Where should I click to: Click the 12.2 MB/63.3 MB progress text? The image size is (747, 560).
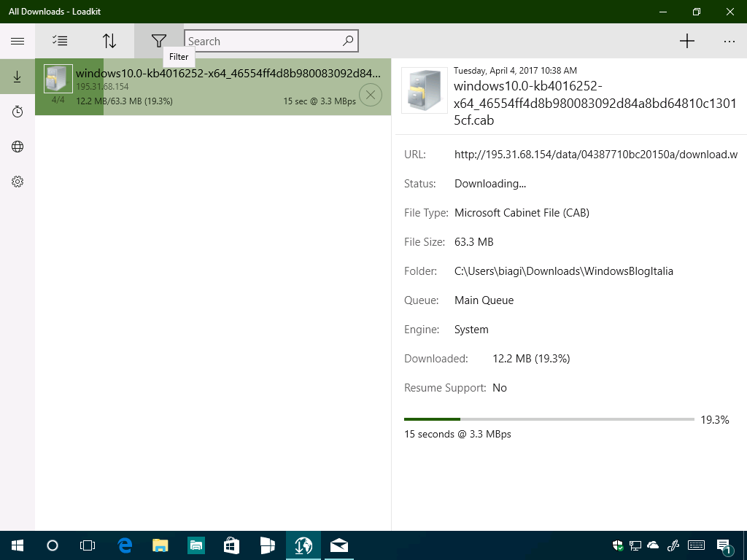(x=124, y=101)
